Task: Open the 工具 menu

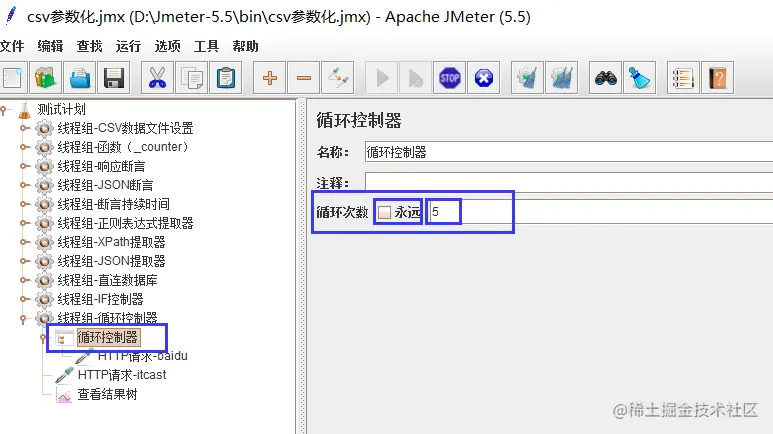Action: [x=206, y=46]
